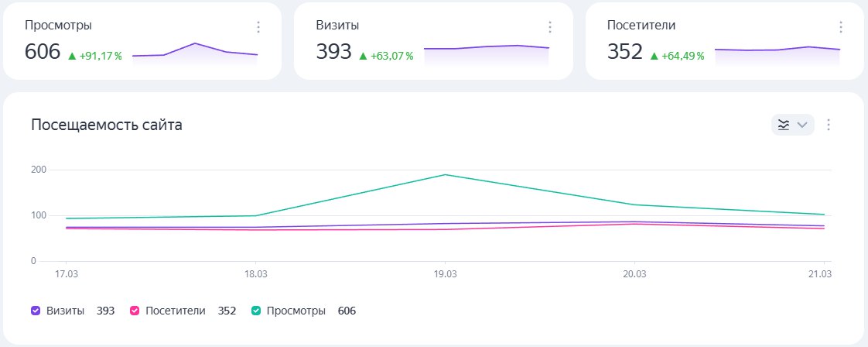This screenshot has height=347, width=868.
Task: Open the Просмотры widget three-dot menu
Action: (258, 27)
